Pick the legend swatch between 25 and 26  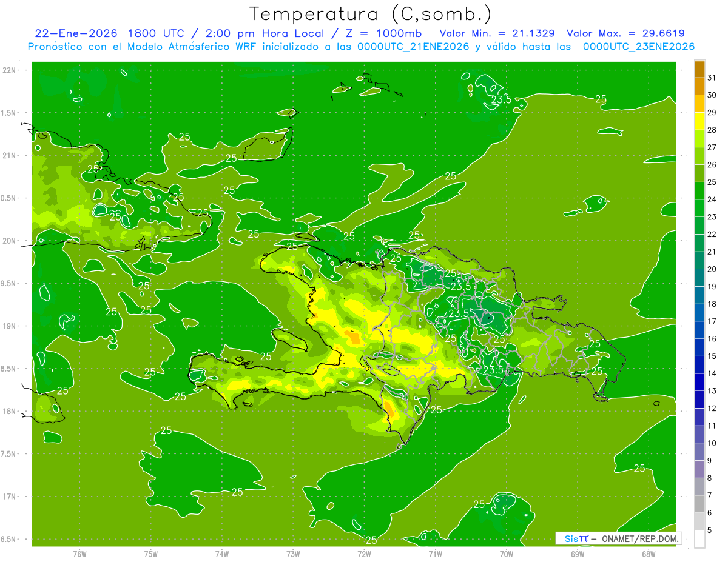699,173
